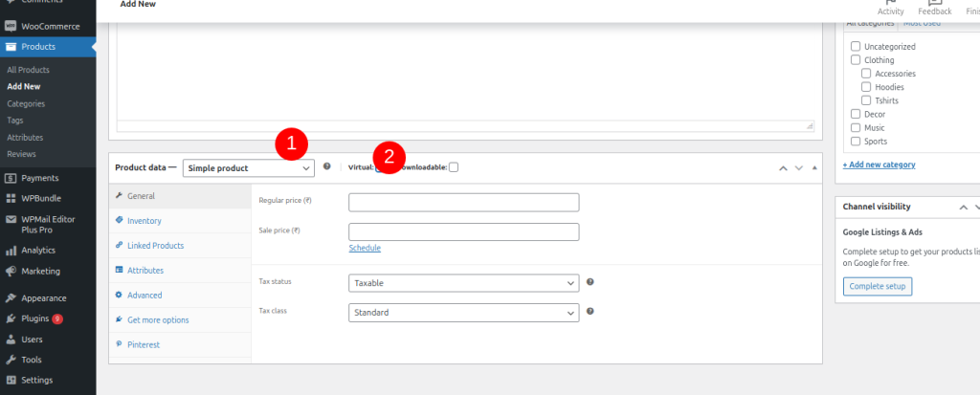The width and height of the screenshot is (980, 395).
Task: Focus the Regular price input field
Action: coord(464,203)
